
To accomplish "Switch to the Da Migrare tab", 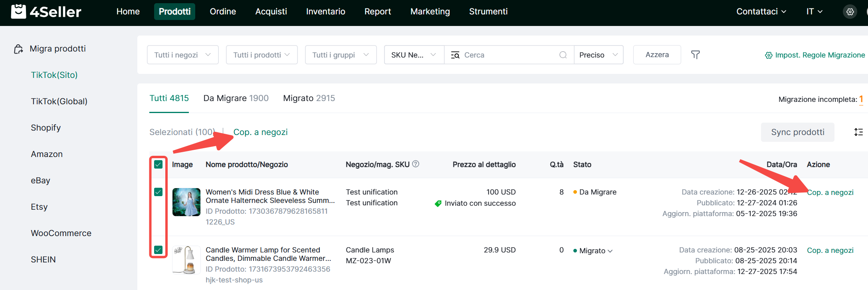I will pyautogui.click(x=236, y=98).
